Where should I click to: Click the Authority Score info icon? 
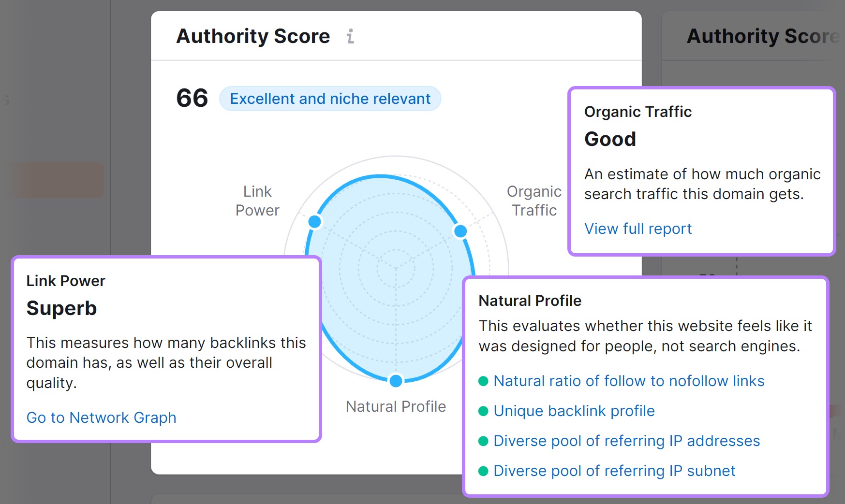coord(350,36)
